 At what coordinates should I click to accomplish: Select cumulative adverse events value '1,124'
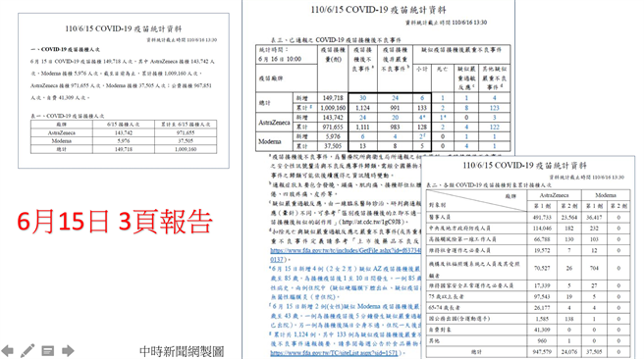(x=362, y=108)
